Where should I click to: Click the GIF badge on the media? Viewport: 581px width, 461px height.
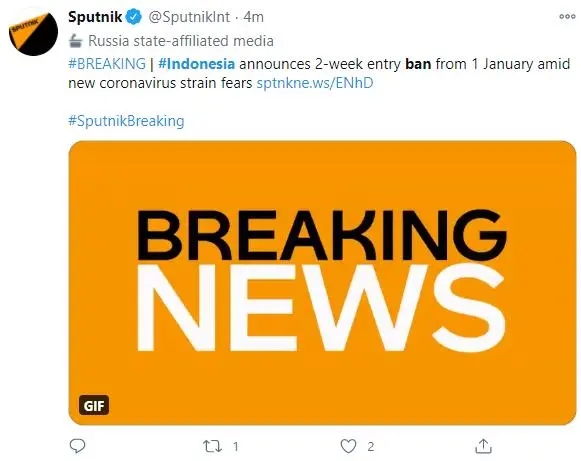pyautogui.click(x=94, y=405)
